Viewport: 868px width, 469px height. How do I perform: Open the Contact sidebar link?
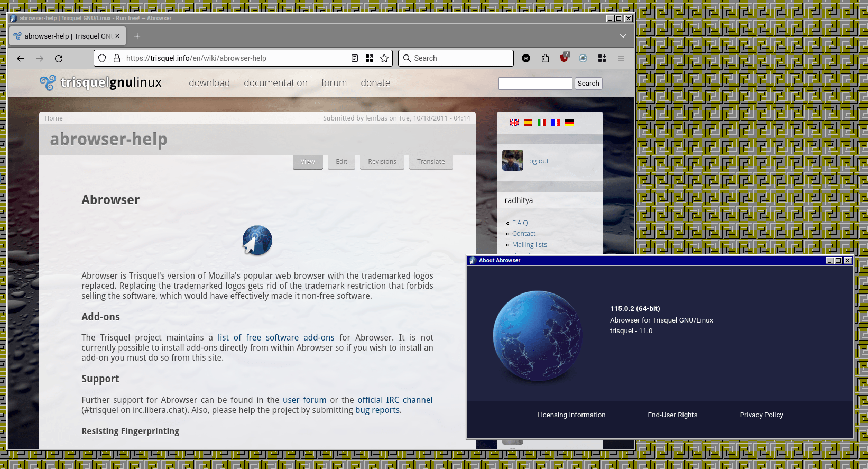coord(524,234)
